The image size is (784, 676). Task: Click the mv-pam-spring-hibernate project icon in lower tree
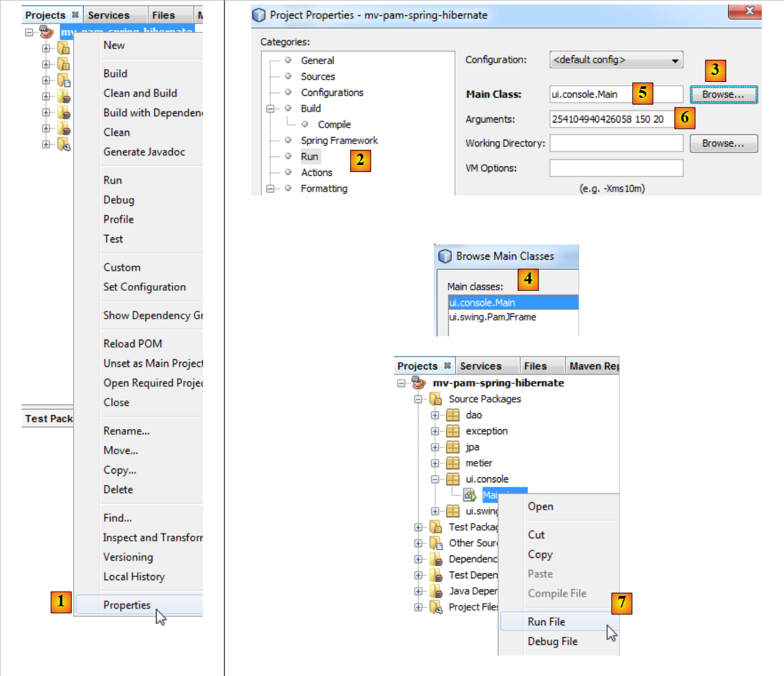[x=419, y=383]
